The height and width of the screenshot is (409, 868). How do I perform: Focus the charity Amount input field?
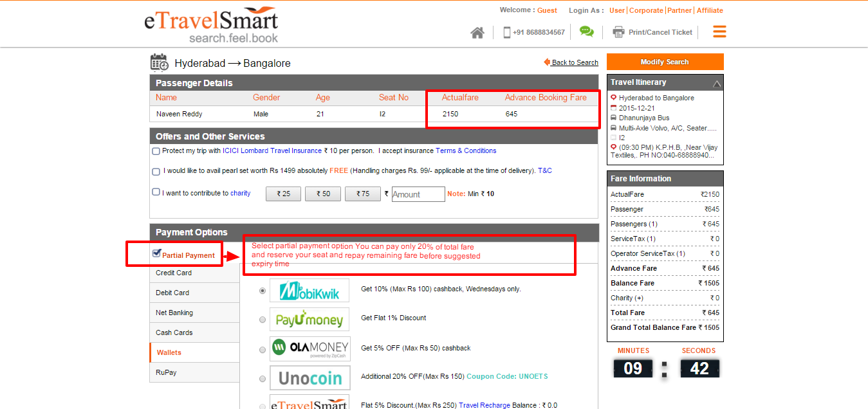tap(418, 194)
